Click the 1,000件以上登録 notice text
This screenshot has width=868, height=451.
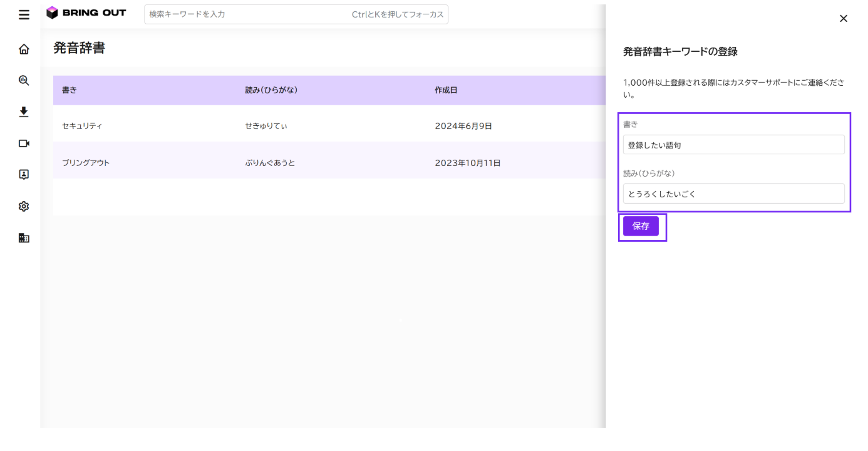click(733, 89)
